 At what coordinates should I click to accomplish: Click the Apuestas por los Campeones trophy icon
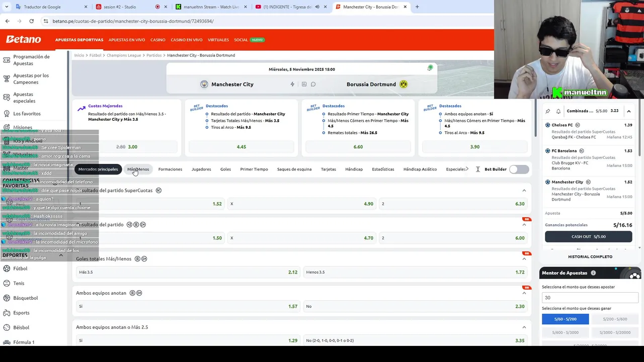pos(7,79)
